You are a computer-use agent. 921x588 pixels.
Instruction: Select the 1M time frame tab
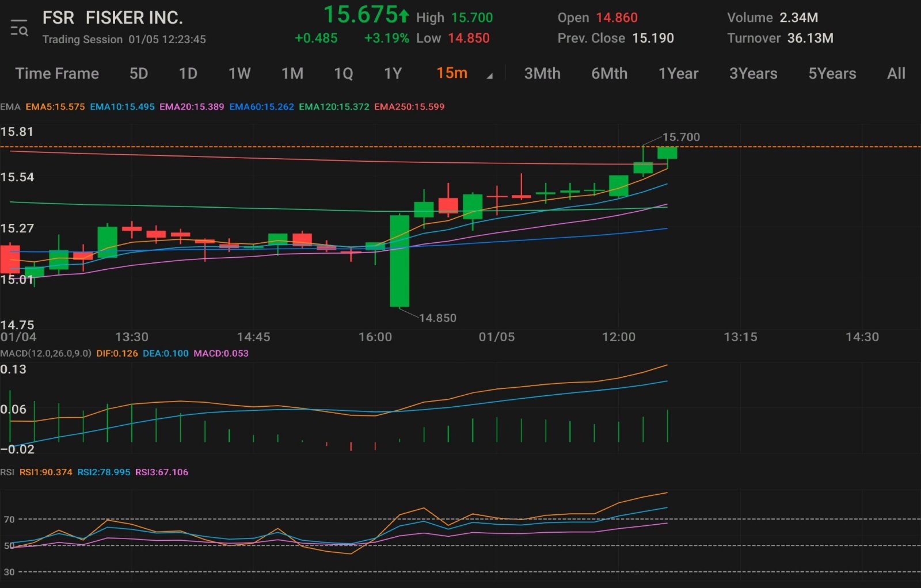pyautogui.click(x=292, y=74)
